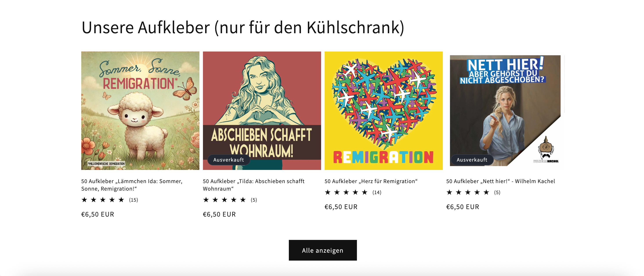Viewport: 644px width, 276px height.
Task: Click the Ausverkauft badge on Nett hier sticker
Action: pos(472,160)
